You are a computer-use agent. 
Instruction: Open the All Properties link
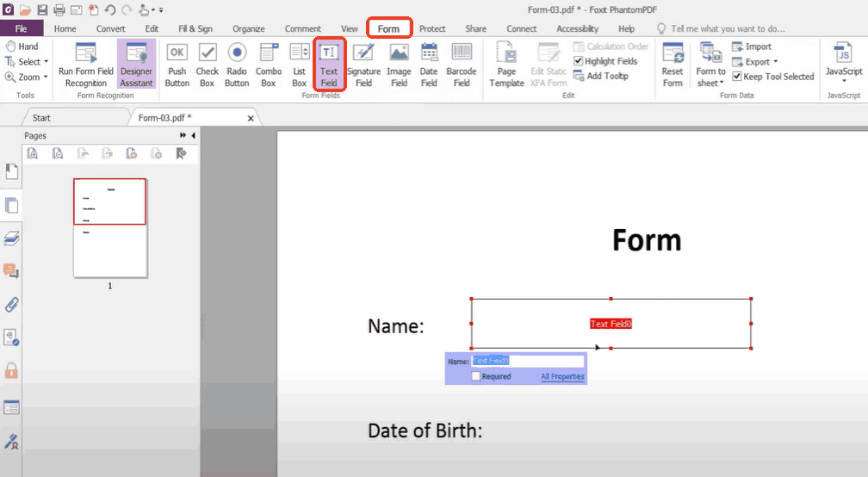(562, 376)
